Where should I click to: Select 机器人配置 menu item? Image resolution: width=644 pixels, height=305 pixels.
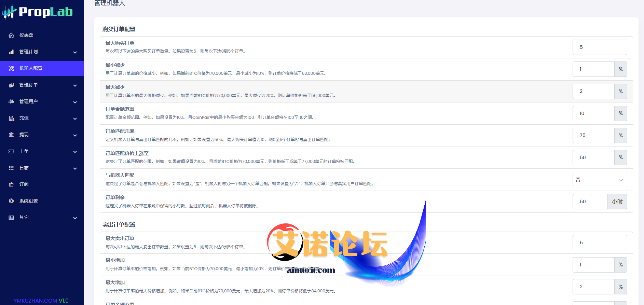click(x=42, y=68)
